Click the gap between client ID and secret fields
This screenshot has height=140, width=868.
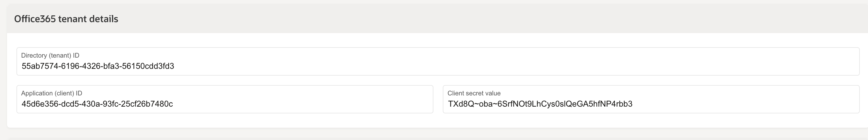(x=438, y=100)
